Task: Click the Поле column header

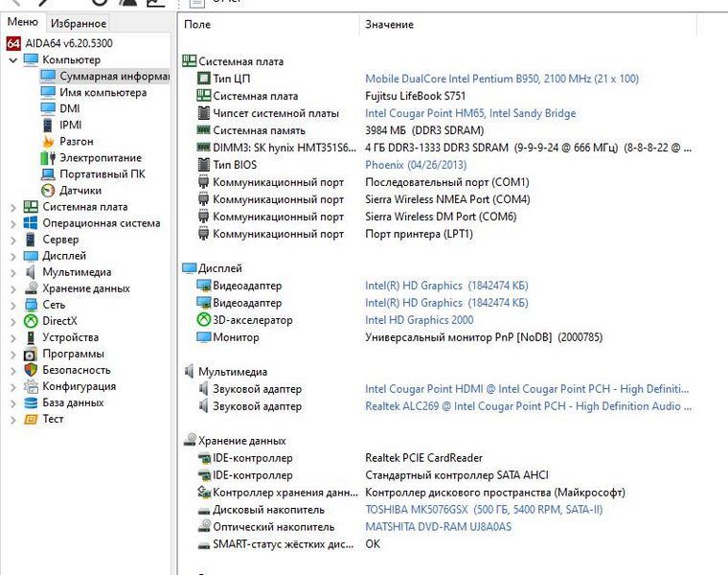Action: click(x=198, y=24)
